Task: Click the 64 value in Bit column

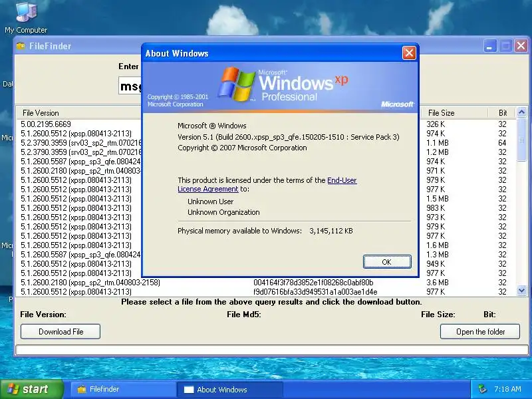Action: [503, 143]
